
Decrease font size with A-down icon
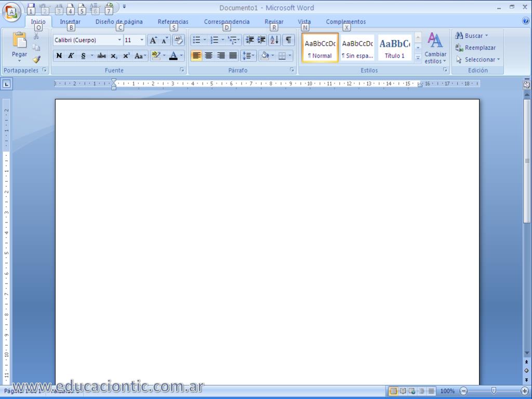165,40
